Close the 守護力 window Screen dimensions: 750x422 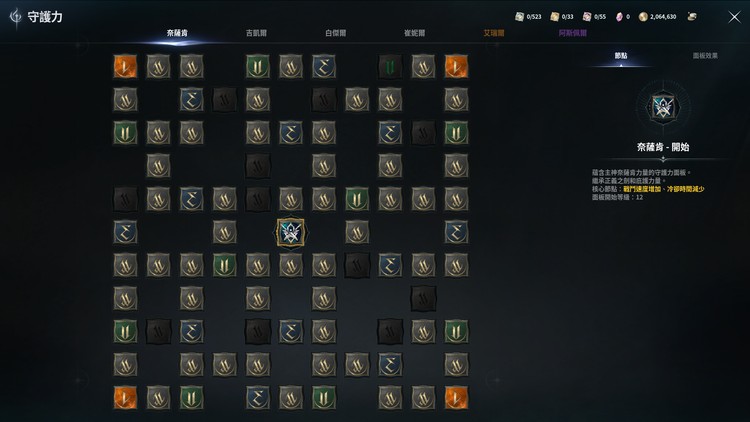pyautogui.click(x=734, y=17)
